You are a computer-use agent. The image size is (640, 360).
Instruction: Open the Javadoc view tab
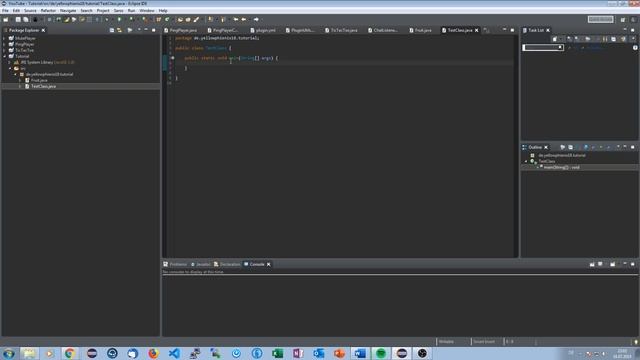(x=200, y=264)
